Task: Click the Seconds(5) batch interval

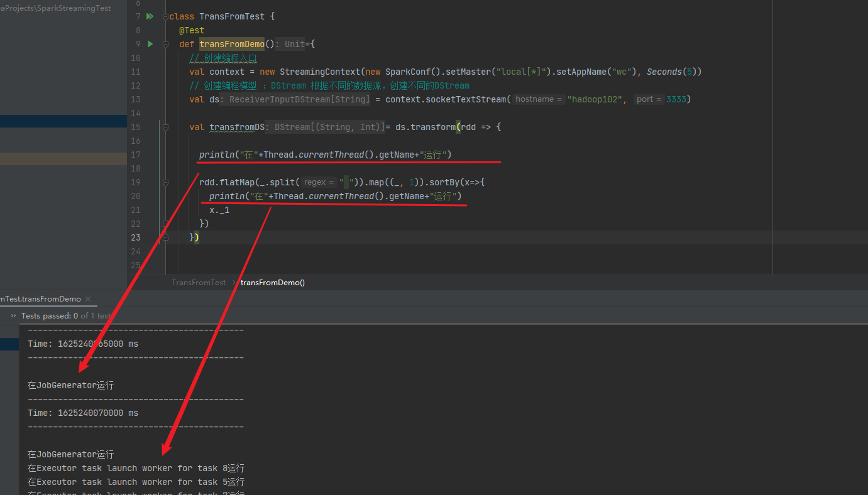Action: point(672,72)
